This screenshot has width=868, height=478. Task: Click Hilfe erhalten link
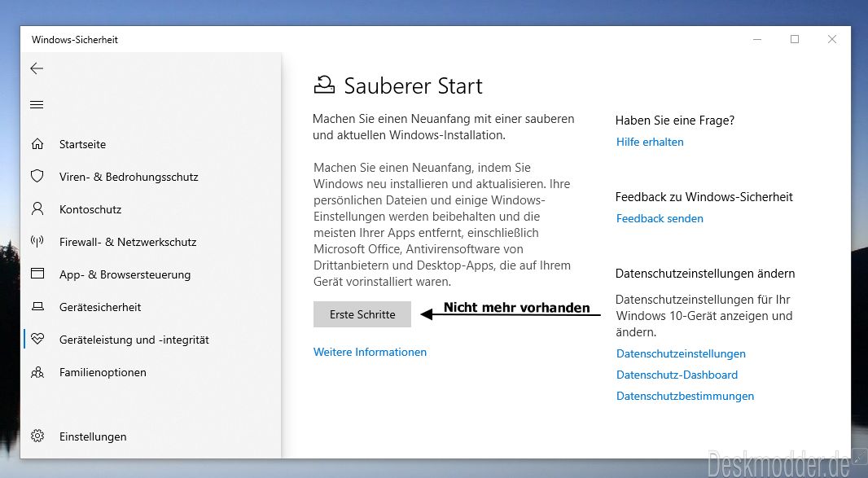coord(649,142)
